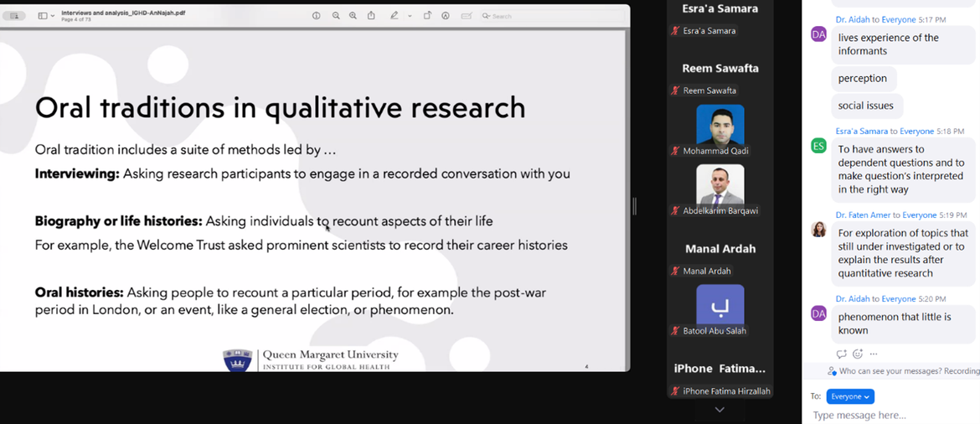Select 'lives experience of the informants' message
Viewport: 980px width, 424px height.
point(902,44)
